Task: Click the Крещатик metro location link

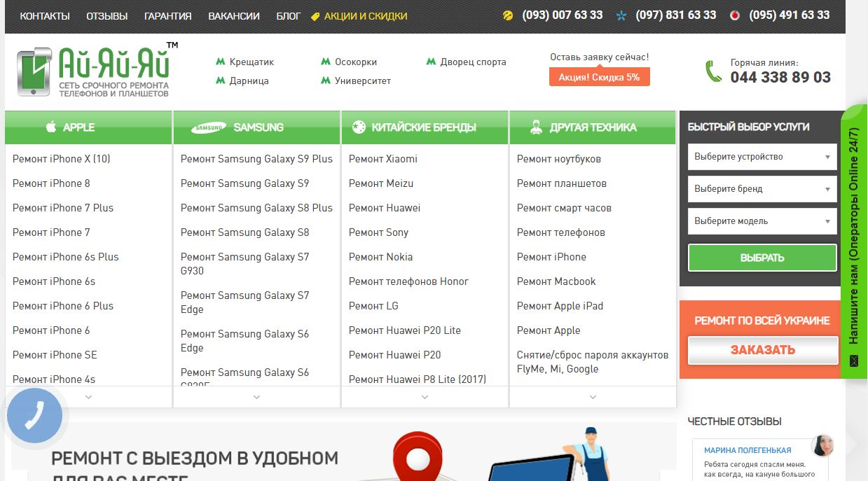Action: click(252, 62)
